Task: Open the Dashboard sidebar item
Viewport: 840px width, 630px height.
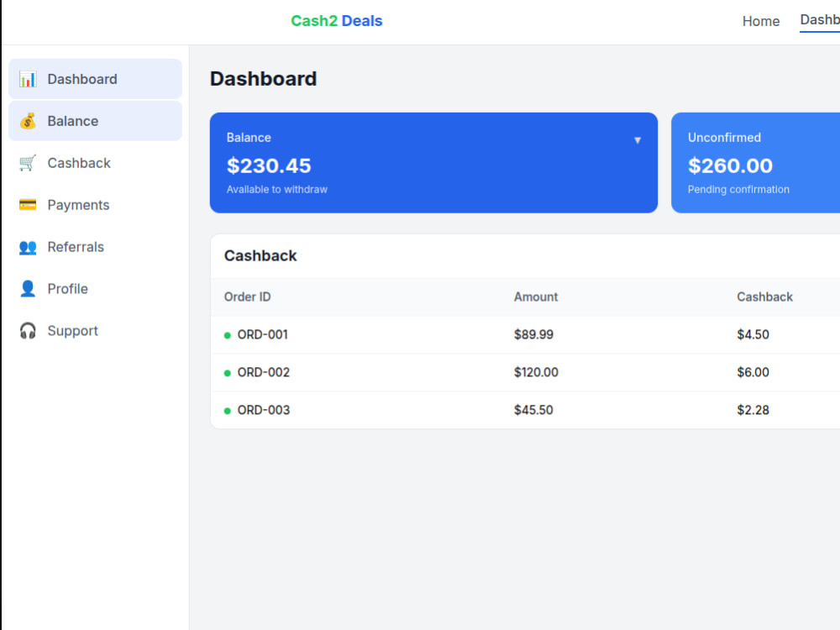Action: pyautogui.click(x=96, y=79)
